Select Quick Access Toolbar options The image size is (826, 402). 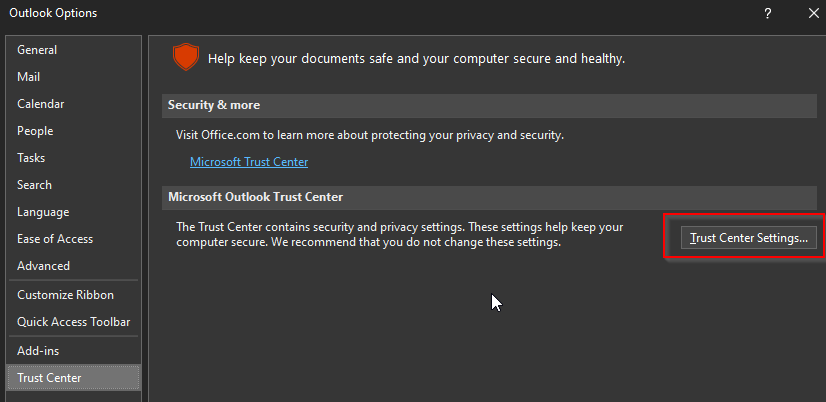pos(73,322)
